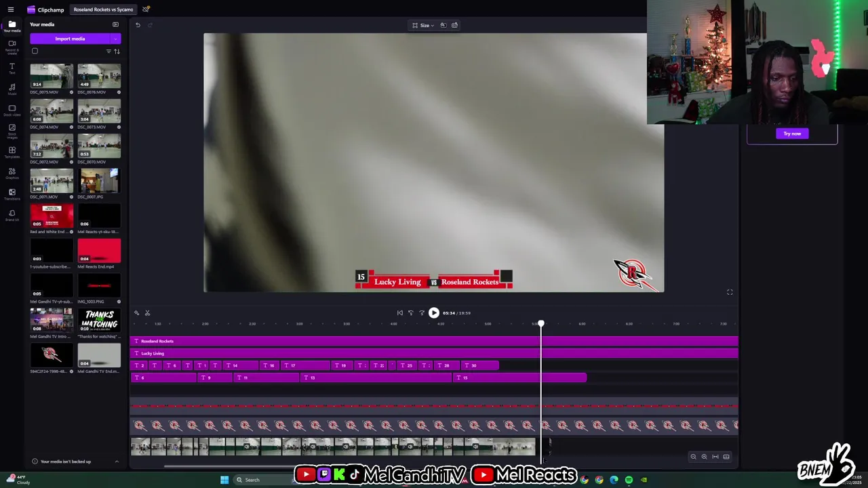Open the media sort order icon

click(x=117, y=52)
